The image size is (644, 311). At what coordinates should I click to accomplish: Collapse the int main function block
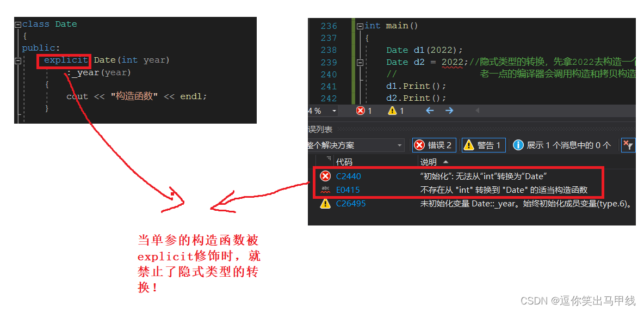point(360,26)
